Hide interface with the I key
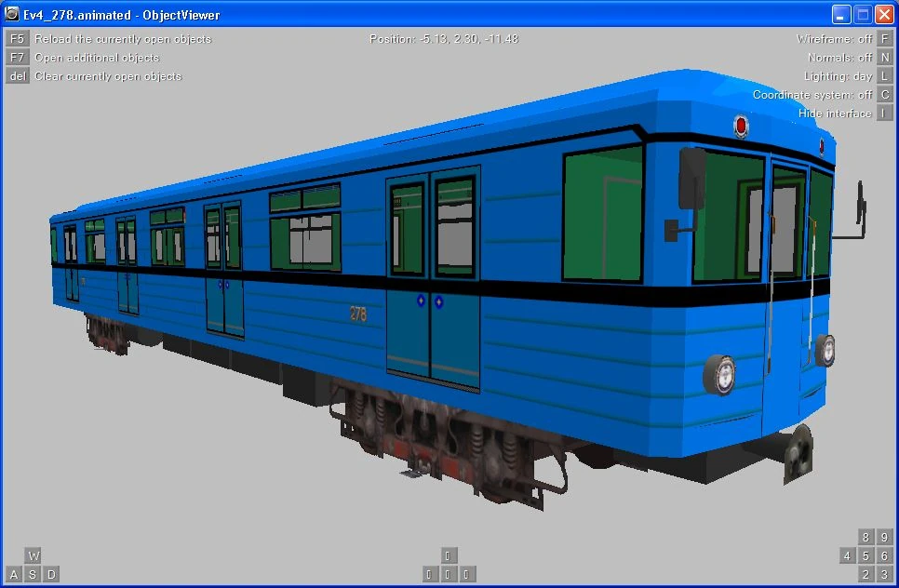 [x=885, y=113]
